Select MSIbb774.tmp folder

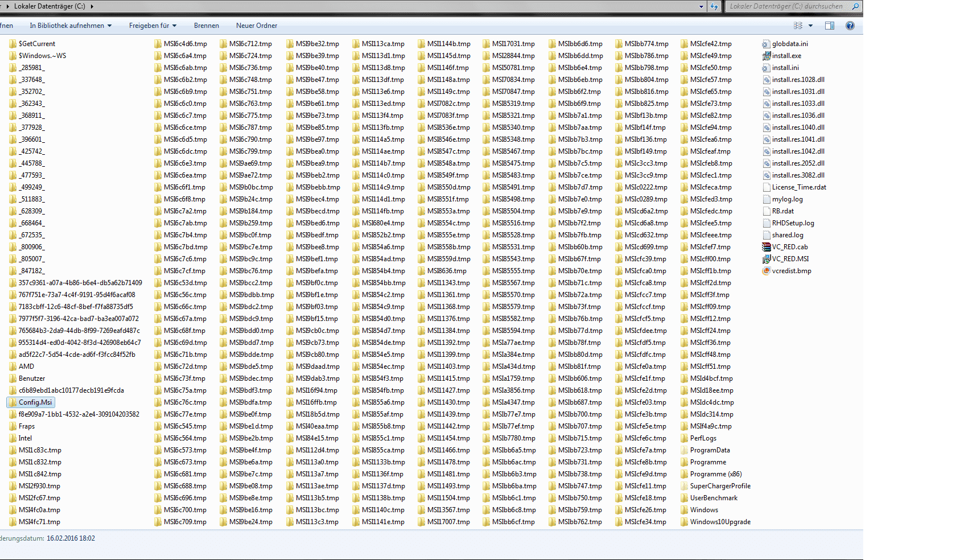click(642, 44)
